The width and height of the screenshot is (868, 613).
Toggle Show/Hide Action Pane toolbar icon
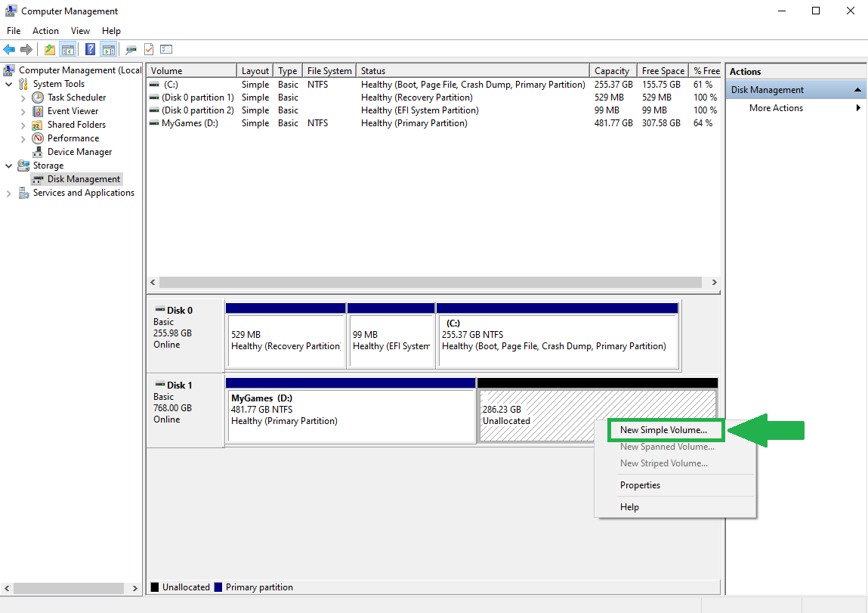tap(109, 50)
